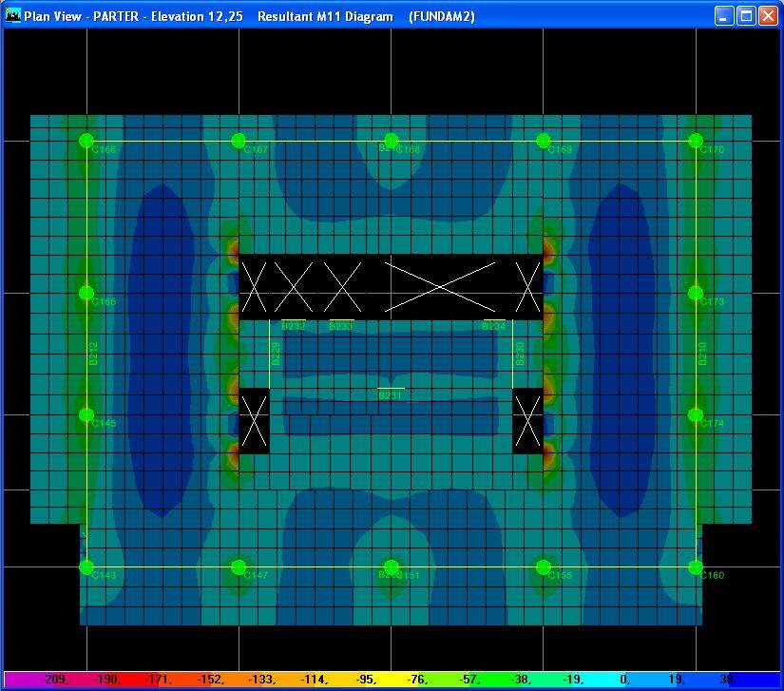Click beam label B212
This screenshot has height=691, width=784.
point(93,354)
